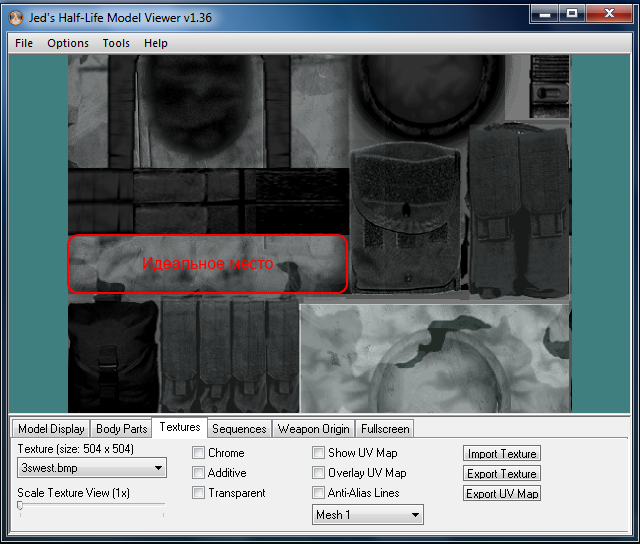This screenshot has width=640, height=544.
Task: Switch to the Body Parts tab
Action: point(121,429)
